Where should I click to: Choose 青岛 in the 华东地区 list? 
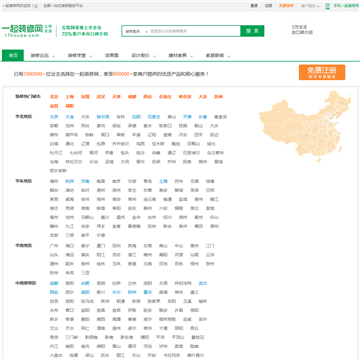[148, 181]
